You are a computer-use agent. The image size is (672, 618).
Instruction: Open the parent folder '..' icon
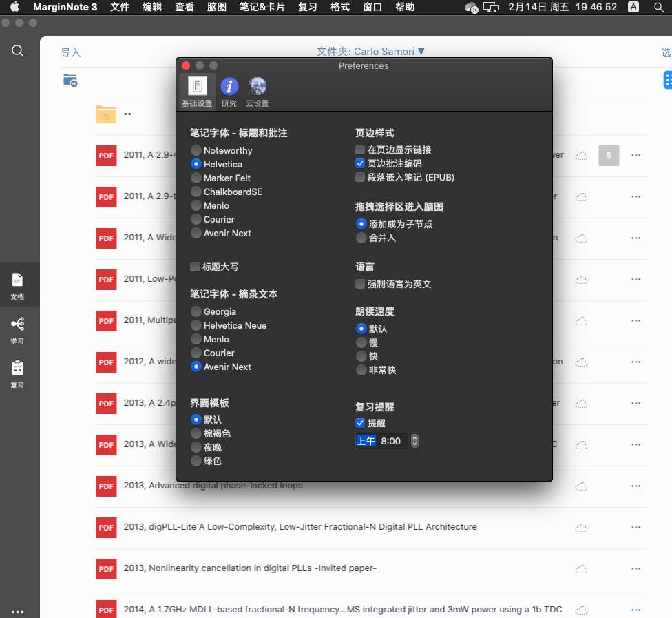[106, 114]
